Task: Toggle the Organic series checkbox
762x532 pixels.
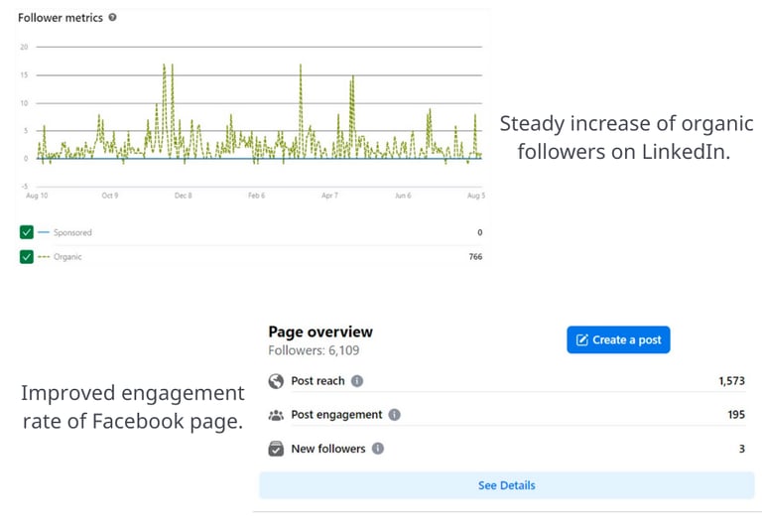Action: coord(27,257)
